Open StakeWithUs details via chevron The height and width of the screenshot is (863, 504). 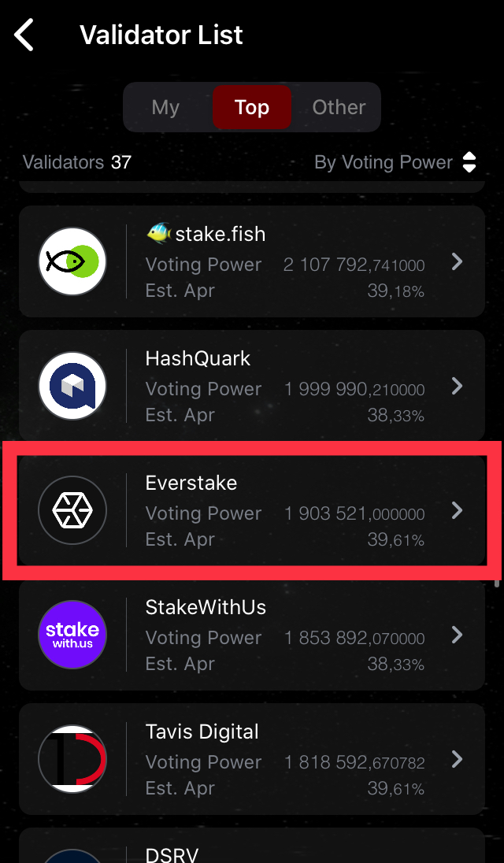457,635
